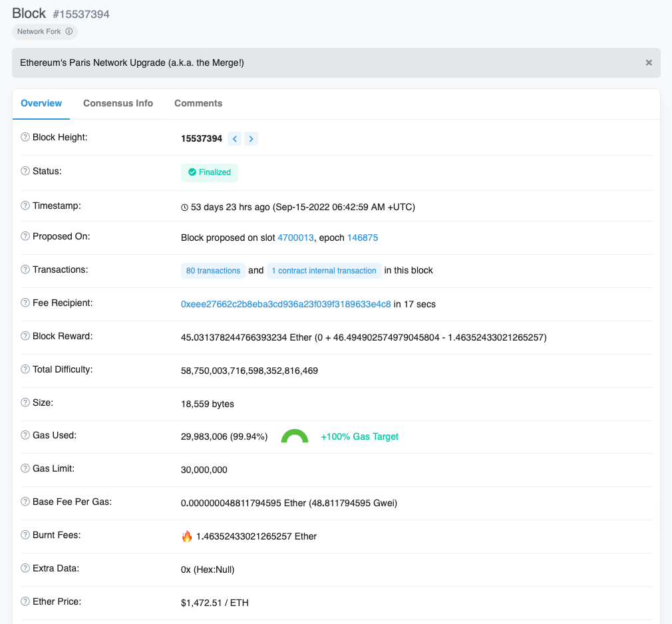Click the Gas Used help icon

(x=25, y=435)
